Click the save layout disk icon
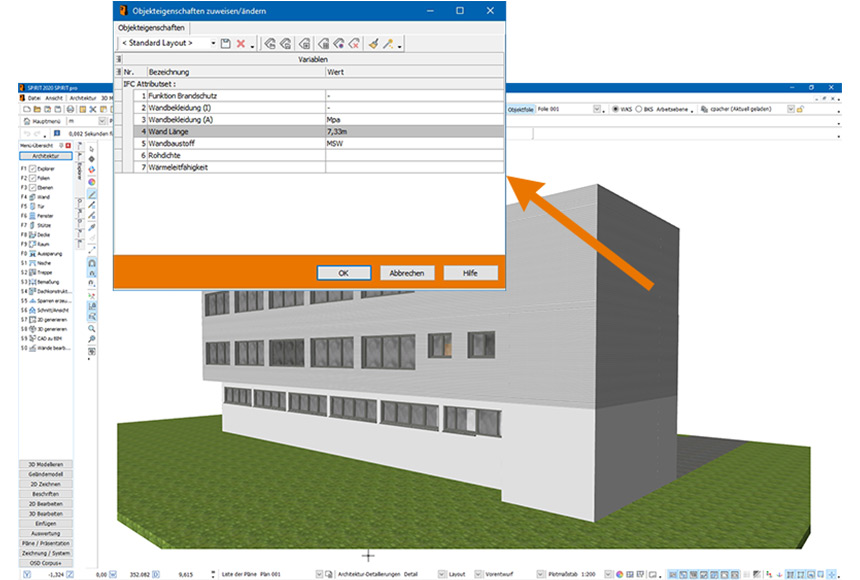 point(226,44)
